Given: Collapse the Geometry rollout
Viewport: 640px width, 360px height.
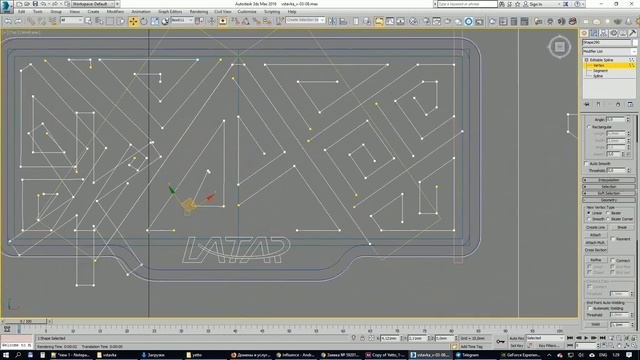Looking at the screenshot, I should pos(609,200).
